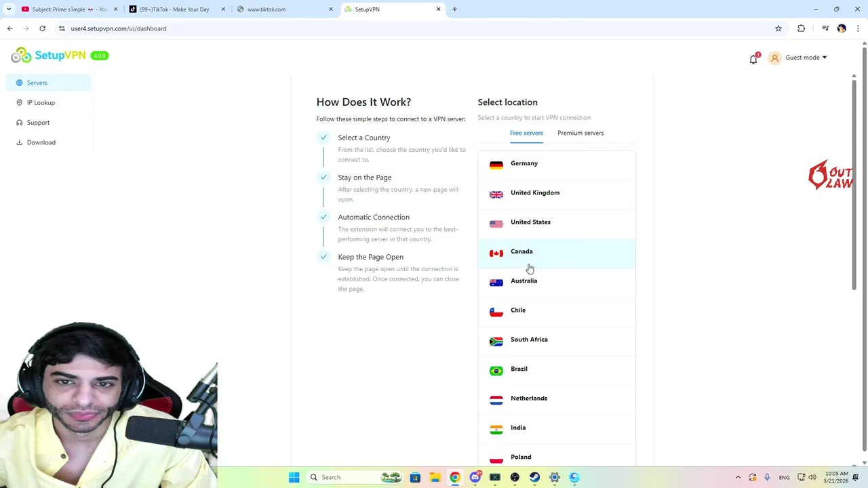Screen dimensions: 868x488
Task: Click the address bar URL
Action: pyautogui.click(x=119, y=28)
